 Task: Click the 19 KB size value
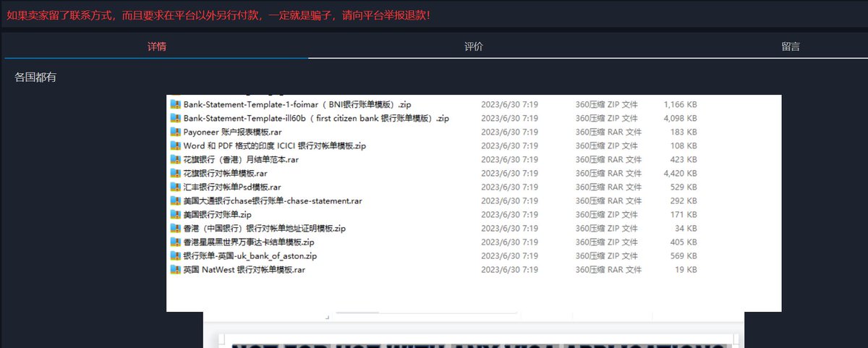[686, 269]
